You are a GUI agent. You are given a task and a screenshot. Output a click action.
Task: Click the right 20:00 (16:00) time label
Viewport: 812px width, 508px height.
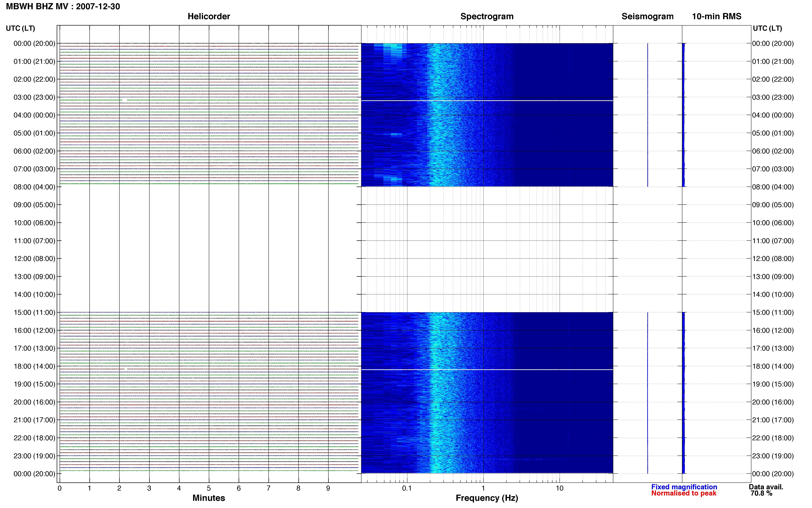(x=773, y=402)
